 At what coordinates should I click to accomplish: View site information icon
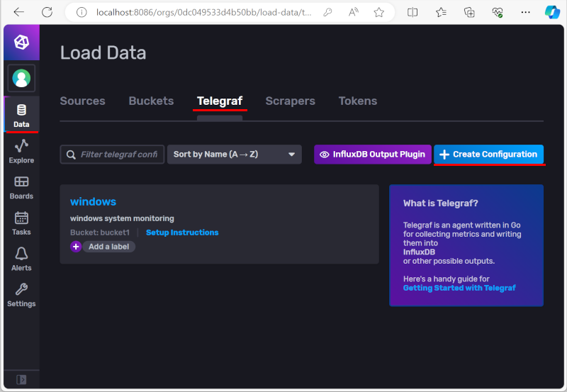tap(82, 12)
